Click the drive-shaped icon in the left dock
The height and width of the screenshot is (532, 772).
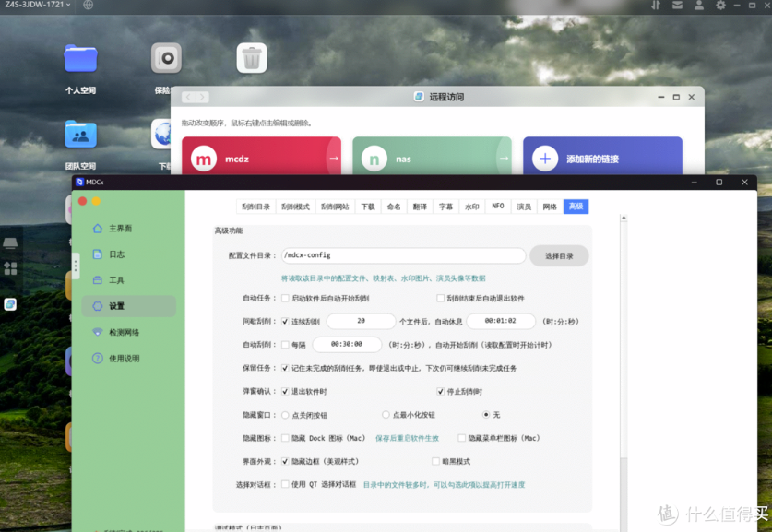coord(10,243)
